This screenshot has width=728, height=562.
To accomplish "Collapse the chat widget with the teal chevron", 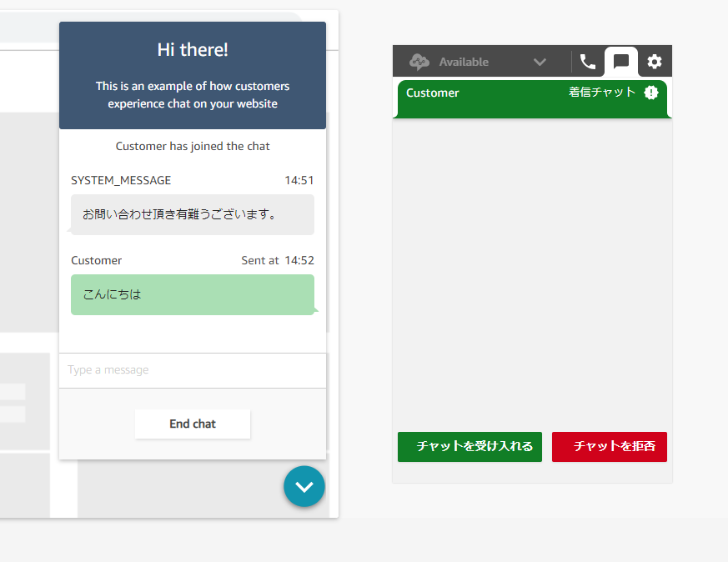I will pyautogui.click(x=304, y=486).
